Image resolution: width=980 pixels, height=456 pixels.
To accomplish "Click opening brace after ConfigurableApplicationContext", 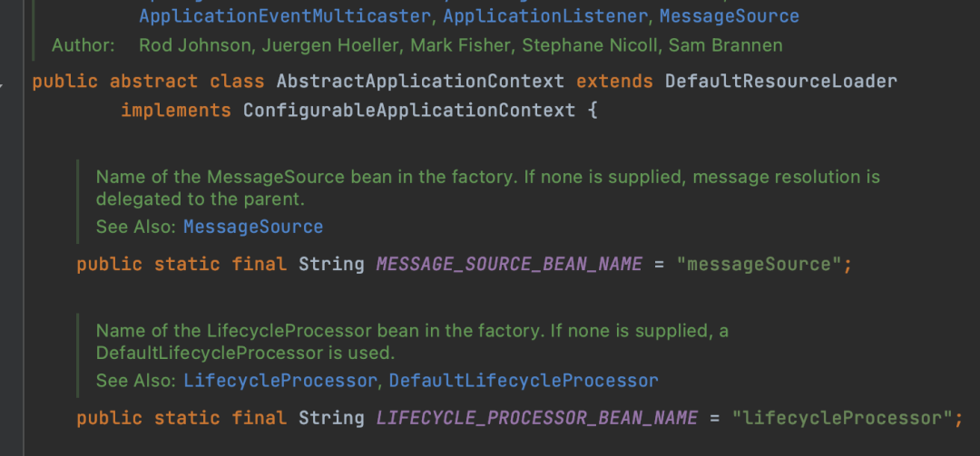I will click(x=593, y=111).
